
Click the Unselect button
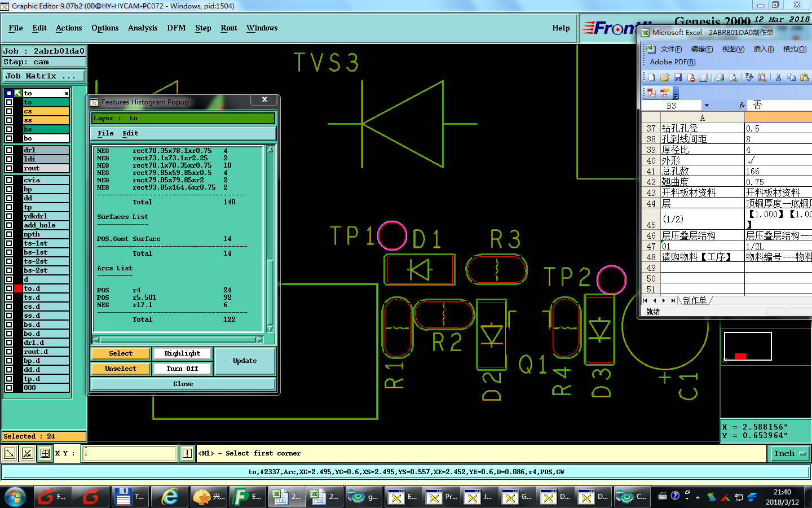(121, 369)
